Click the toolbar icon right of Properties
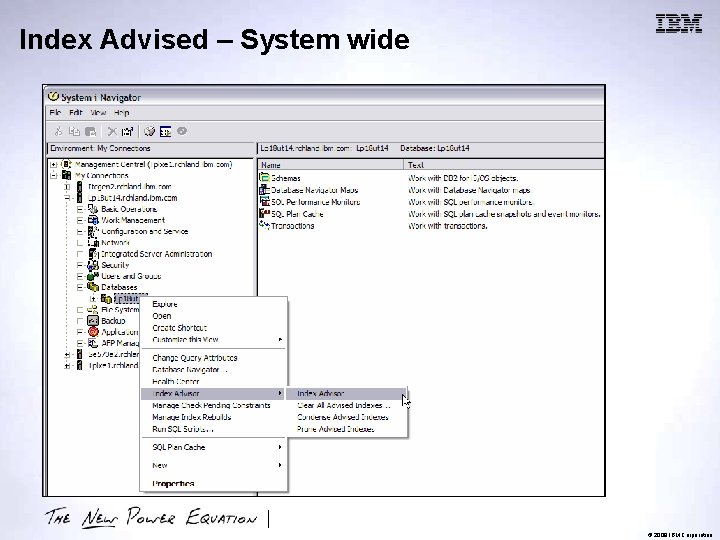This screenshot has height=540, width=720. coord(149,132)
